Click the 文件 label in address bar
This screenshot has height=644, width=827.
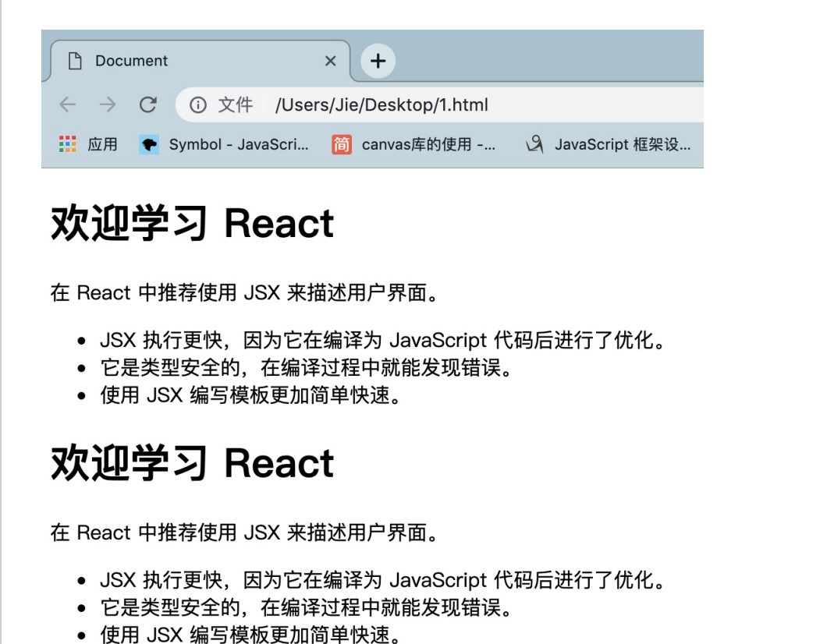(236, 105)
